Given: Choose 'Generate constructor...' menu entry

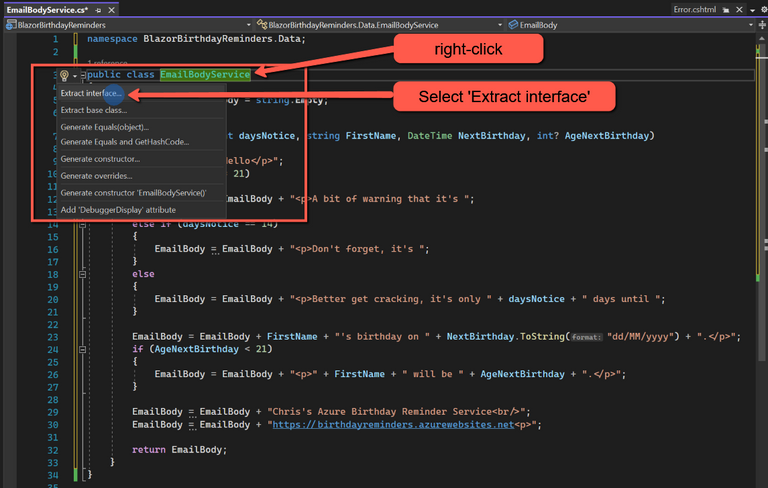Looking at the screenshot, I should click(100, 159).
